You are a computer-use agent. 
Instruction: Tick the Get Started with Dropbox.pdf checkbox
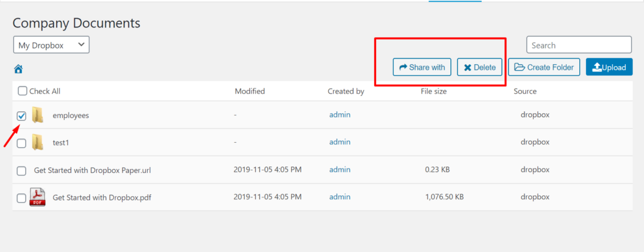tap(21, 198)
